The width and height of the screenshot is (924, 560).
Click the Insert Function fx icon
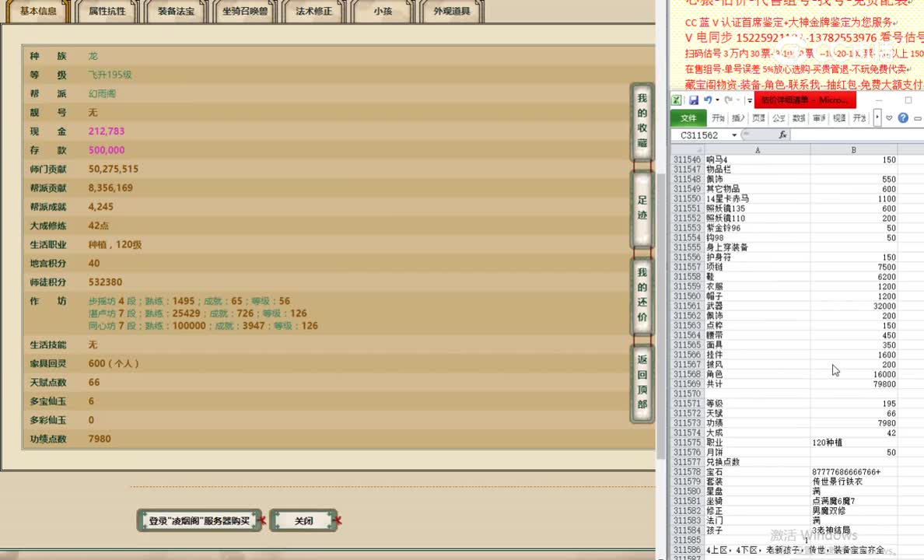pyautogui.click(x=783, y=134)
